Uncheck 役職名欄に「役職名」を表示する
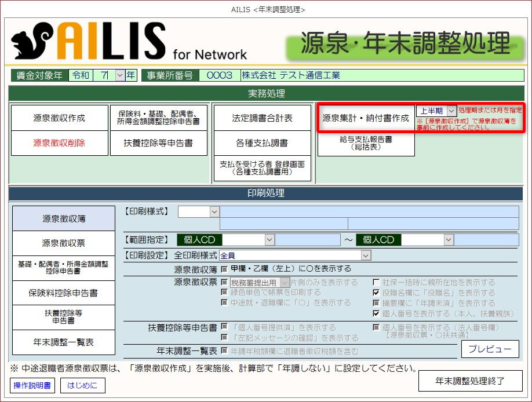Screen dimensions: 532x402 click(x=376, y=293)
